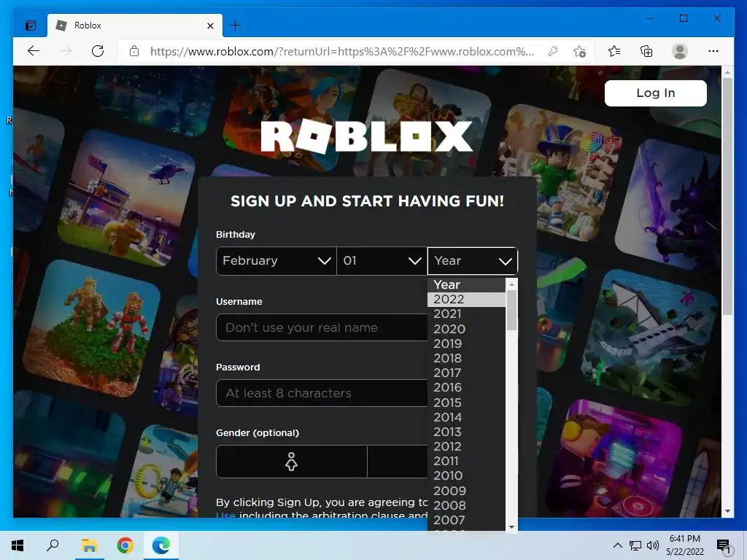Pick 2011 as birth year
This screenshot has height=560, width=747.
(x=466, y=461)
